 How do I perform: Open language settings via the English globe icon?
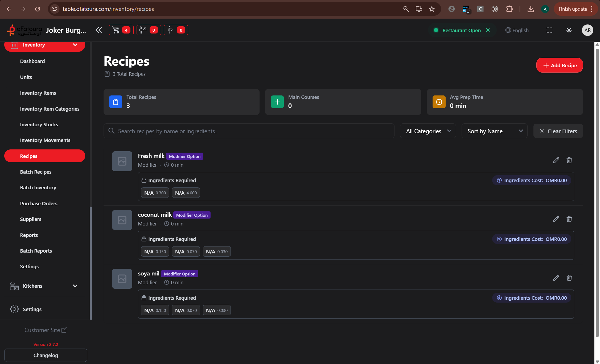(x=517, y=30)
